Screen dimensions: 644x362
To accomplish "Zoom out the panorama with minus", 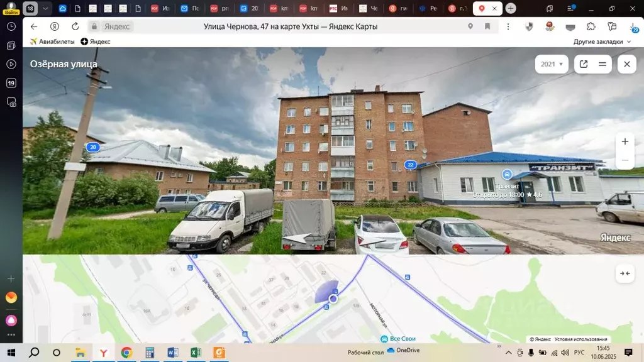I will pyautogui.click(x=625, y=160).
